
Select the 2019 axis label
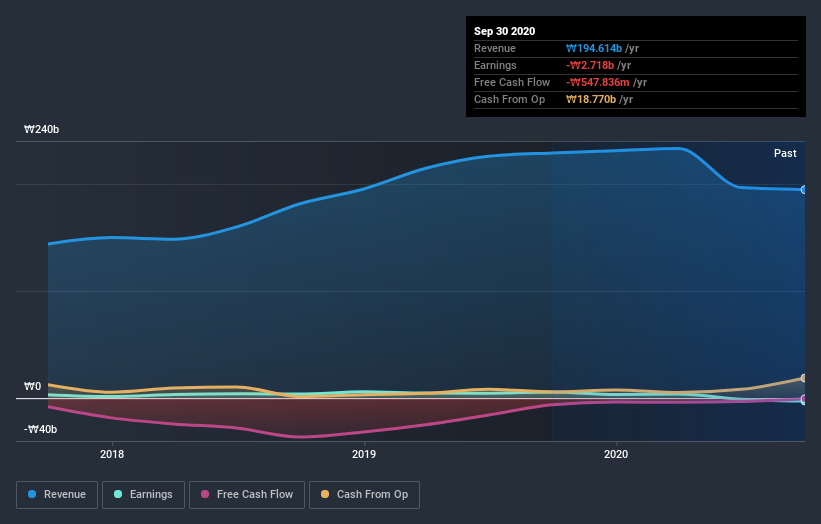click(364, 454)
